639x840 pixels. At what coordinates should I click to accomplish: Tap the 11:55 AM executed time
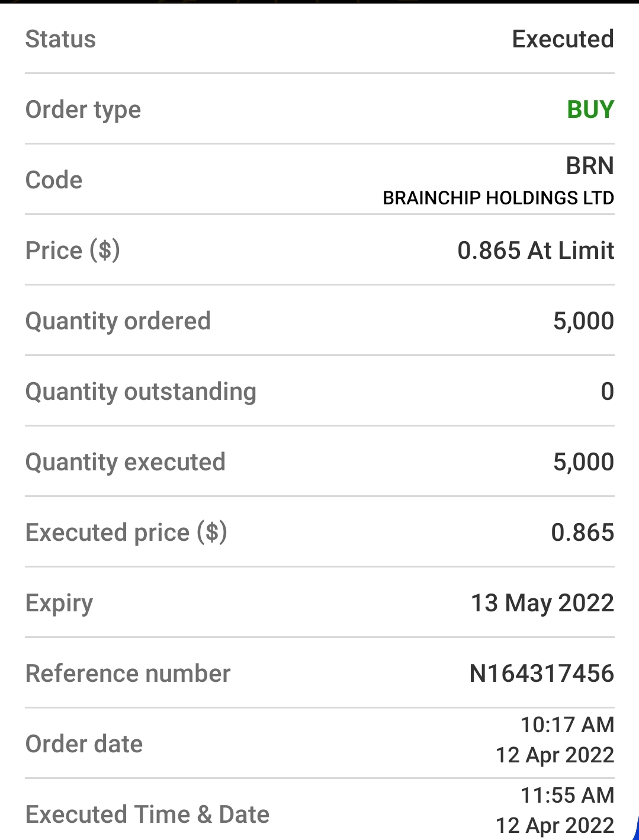tap(567, 795)
